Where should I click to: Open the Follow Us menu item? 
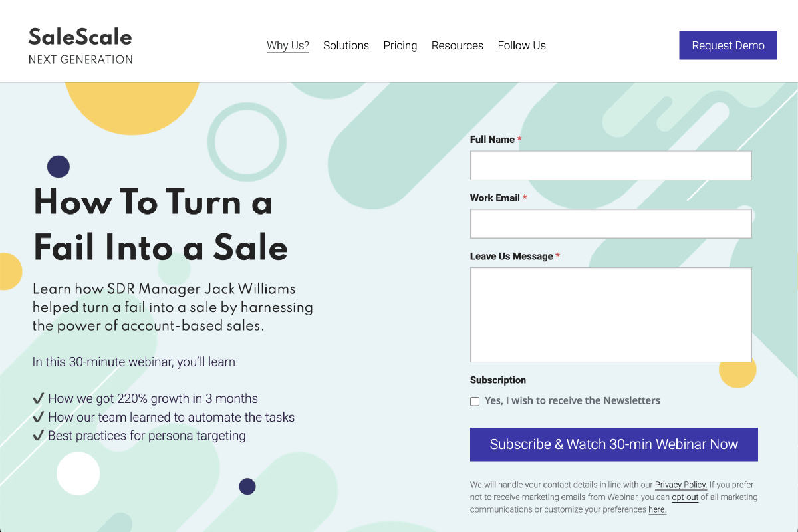522,45
